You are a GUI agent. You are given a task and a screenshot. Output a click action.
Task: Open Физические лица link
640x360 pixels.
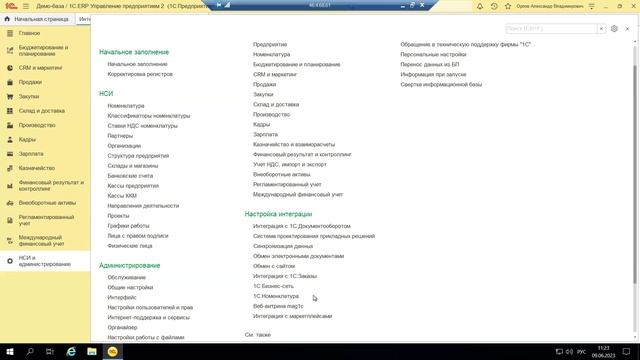pyautogui.click(x=130, y=246)
